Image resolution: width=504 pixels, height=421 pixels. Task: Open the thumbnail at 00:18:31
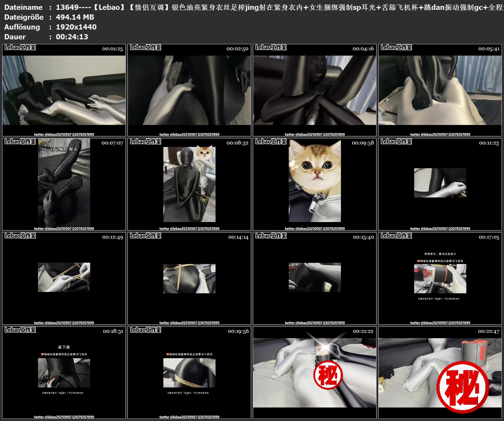[64, 373]
